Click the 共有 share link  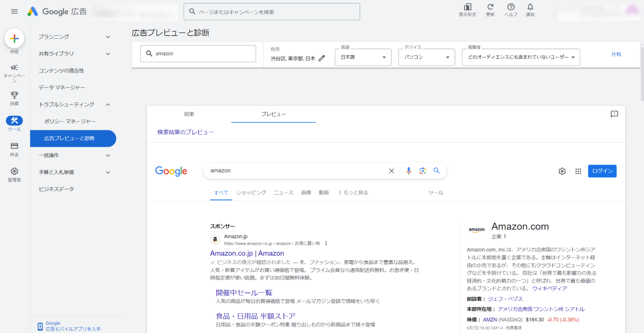point(616,54)
